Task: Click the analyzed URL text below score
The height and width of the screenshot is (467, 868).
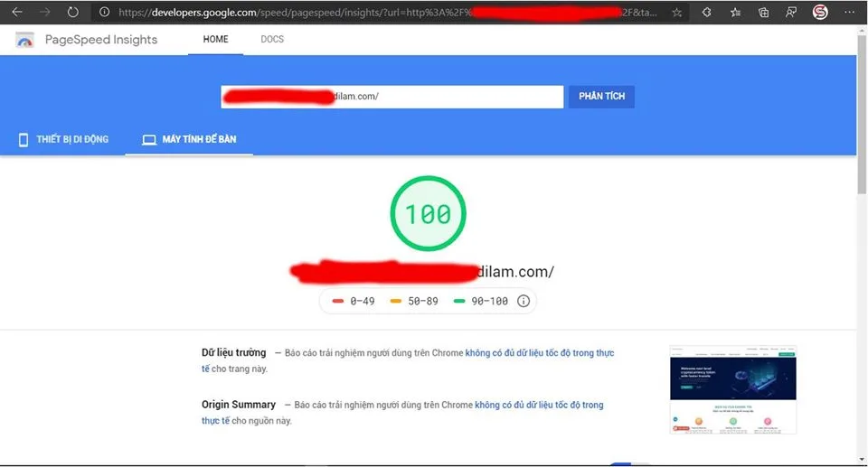Action: click(x=422, y=272)
